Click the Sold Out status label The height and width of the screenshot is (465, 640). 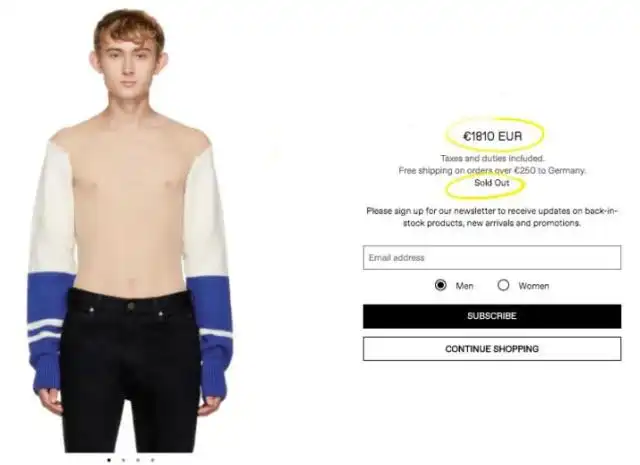click(491, 183)
